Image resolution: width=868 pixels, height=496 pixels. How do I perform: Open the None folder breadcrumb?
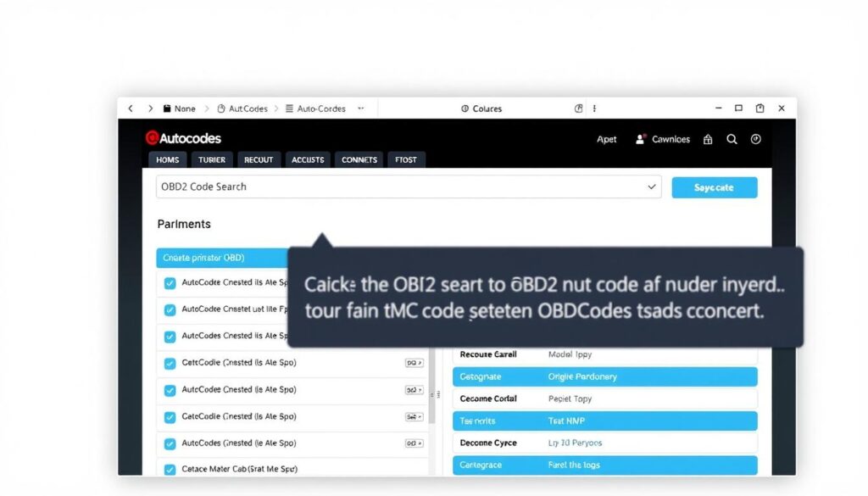coord(180,109)
